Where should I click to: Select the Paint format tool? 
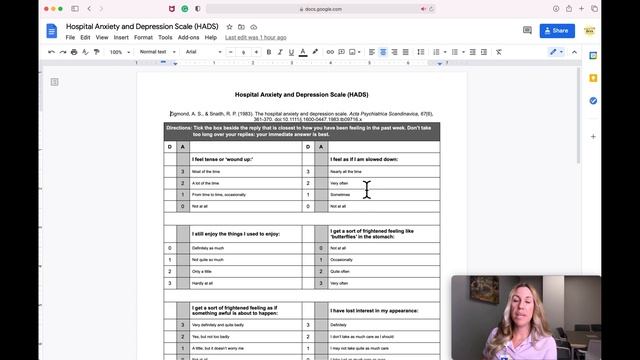(x=96, y=52)
